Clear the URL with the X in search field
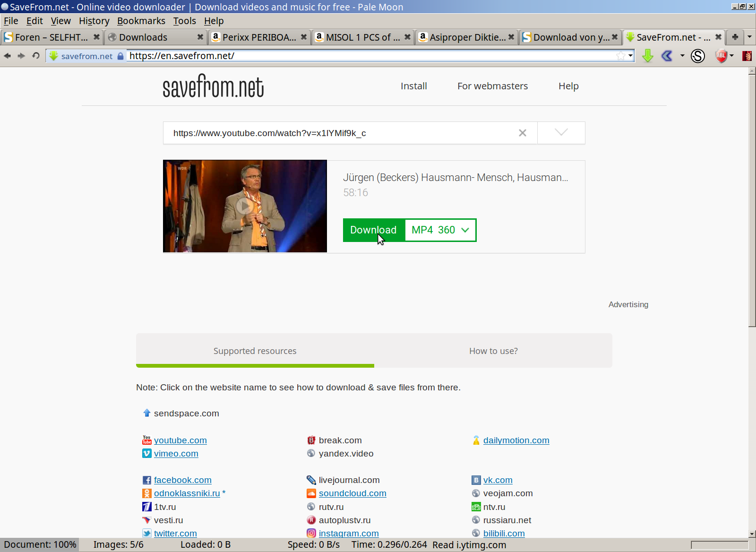 (x=522, y=133)
